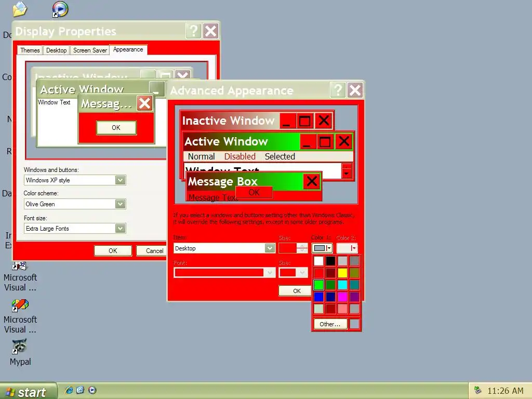Click Normal in the preview menu bar
The height and width of the screenshot is (399, 532).
(x=201, y=156)
